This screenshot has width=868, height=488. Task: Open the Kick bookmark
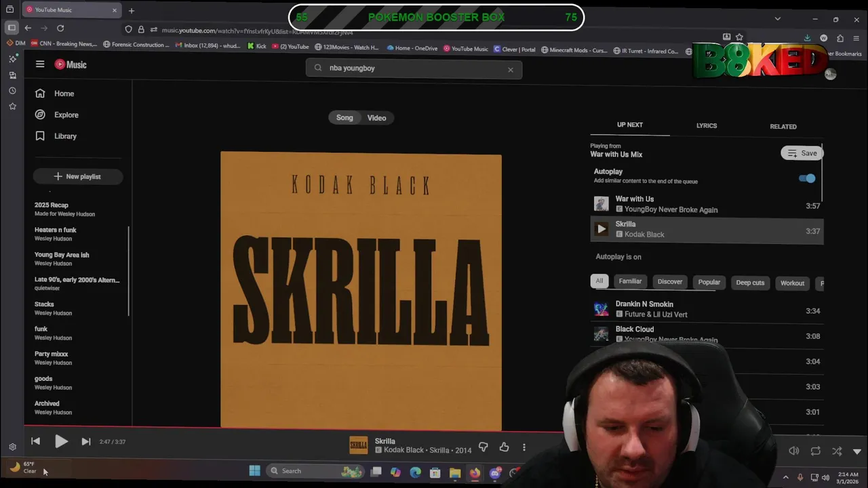click(257, 47)
